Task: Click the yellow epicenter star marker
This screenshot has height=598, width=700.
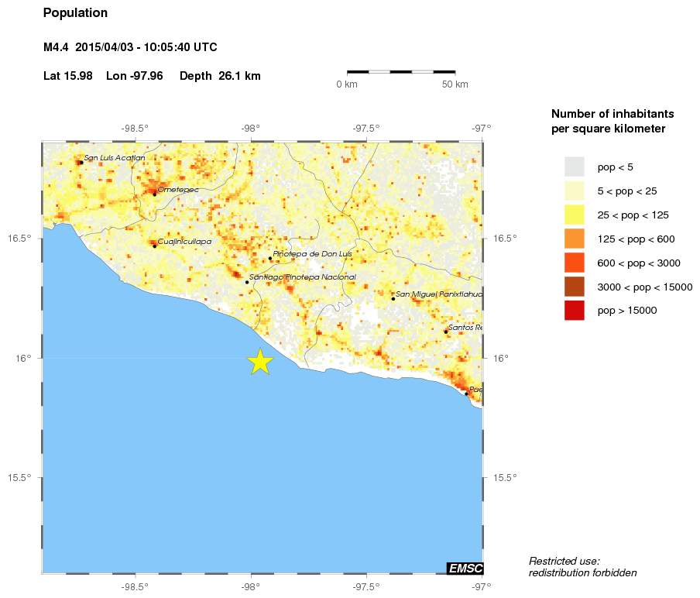Action: pos(260,362)
